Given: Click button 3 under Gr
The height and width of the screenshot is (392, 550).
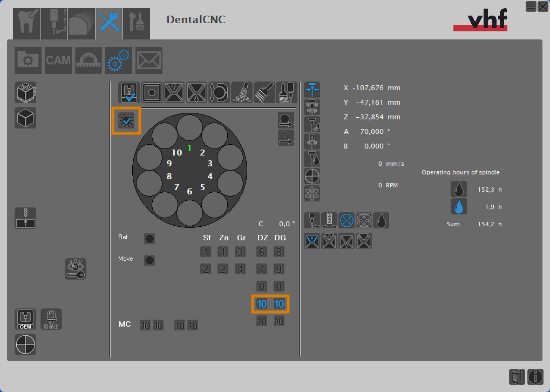Looking at the screenshot, I should point(240,252).
